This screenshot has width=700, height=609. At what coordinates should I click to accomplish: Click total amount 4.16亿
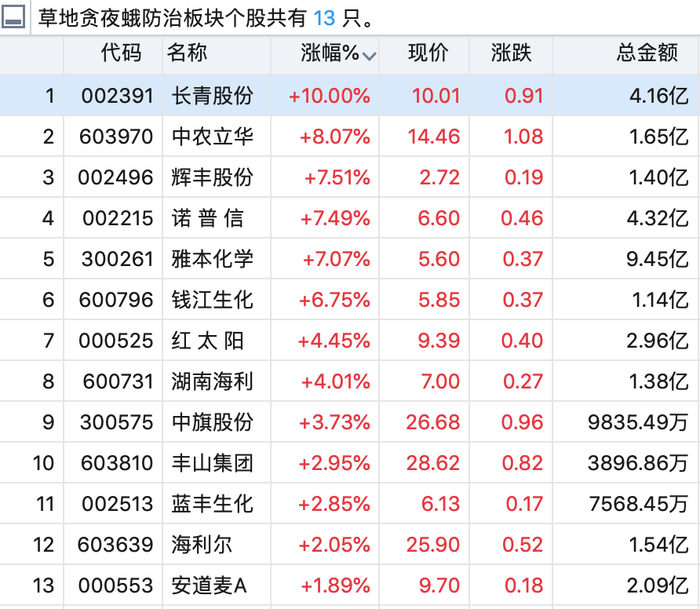(x=659, y=96)
